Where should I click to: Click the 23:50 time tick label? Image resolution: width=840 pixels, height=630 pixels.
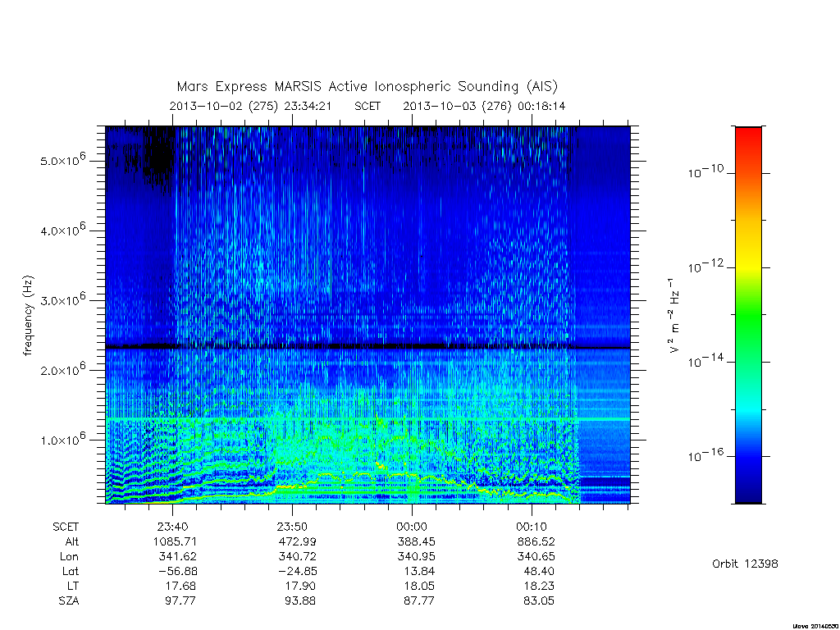click(293, 527)
